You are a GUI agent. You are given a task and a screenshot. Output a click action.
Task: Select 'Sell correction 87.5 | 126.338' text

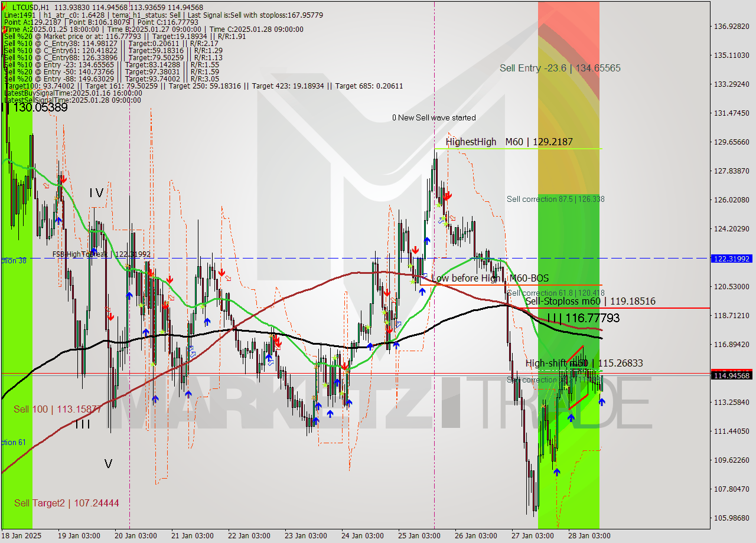point(555,199)
